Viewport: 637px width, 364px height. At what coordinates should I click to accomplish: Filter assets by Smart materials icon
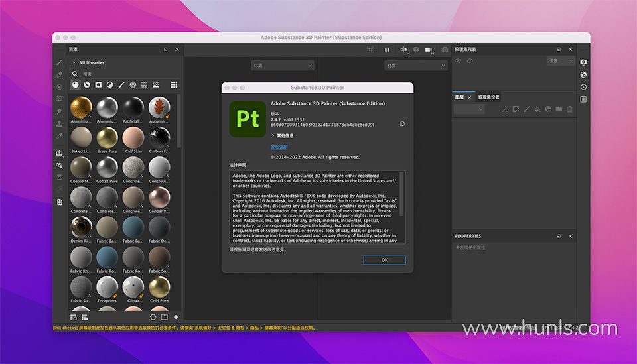(x=87, y=84)
